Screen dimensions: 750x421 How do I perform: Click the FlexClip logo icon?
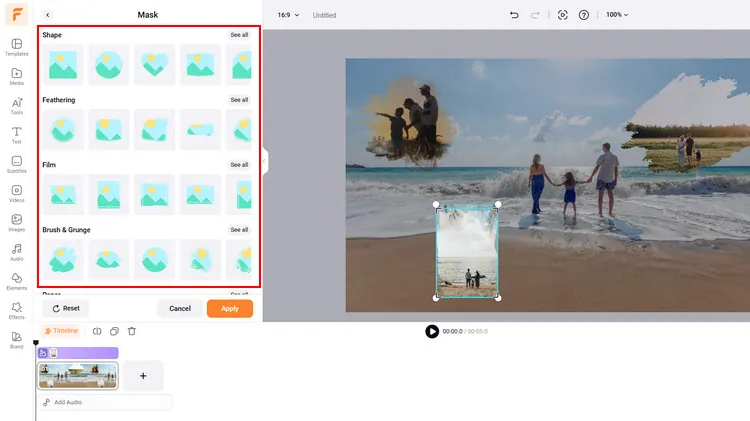click(17, 14)
